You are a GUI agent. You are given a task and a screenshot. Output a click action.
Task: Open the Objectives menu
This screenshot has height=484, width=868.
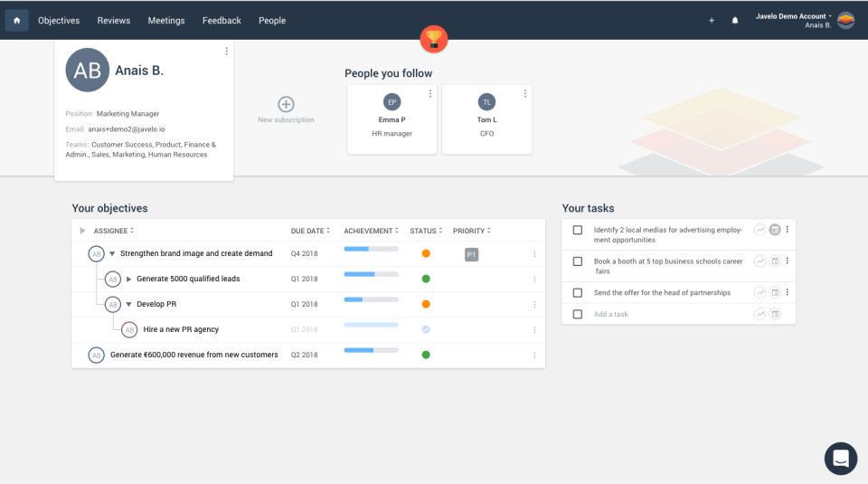click(59, 20)
